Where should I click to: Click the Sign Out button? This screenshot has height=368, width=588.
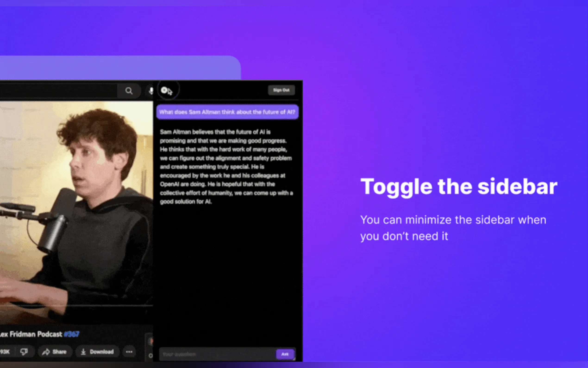tap(281, 90)
